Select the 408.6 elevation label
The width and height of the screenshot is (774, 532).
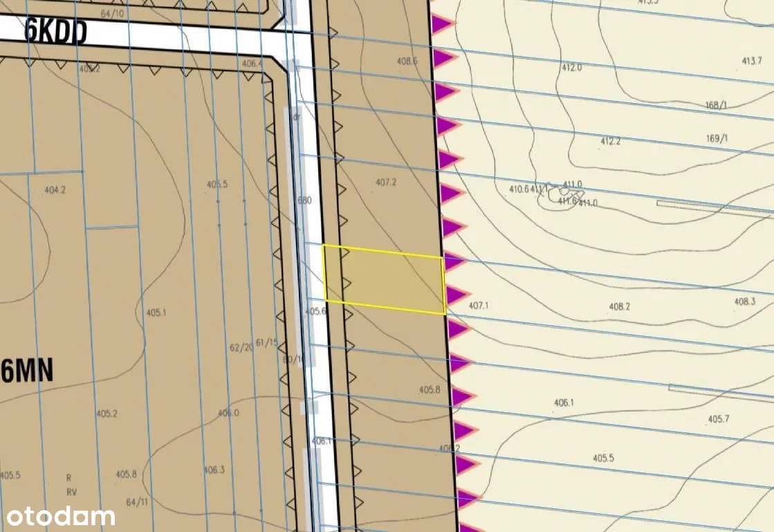407,61
